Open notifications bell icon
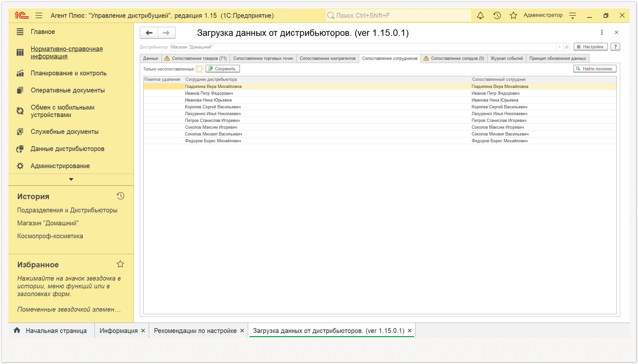The image size is (638, 364). point(480,15)
